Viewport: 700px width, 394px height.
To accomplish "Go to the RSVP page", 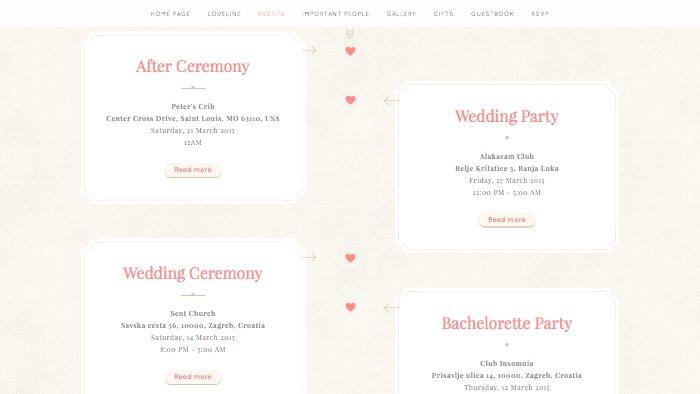I will (540, 14).
